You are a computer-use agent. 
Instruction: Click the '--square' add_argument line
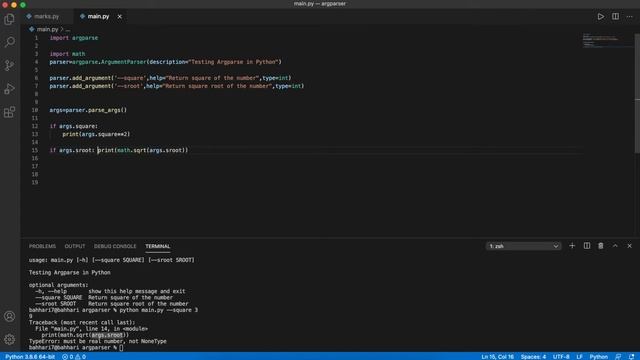(x=170, y=78)
